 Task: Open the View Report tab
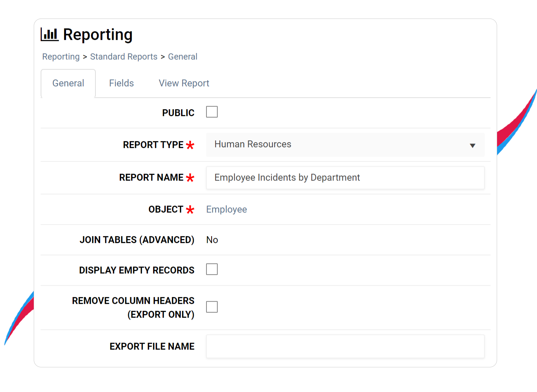(184, 83)
